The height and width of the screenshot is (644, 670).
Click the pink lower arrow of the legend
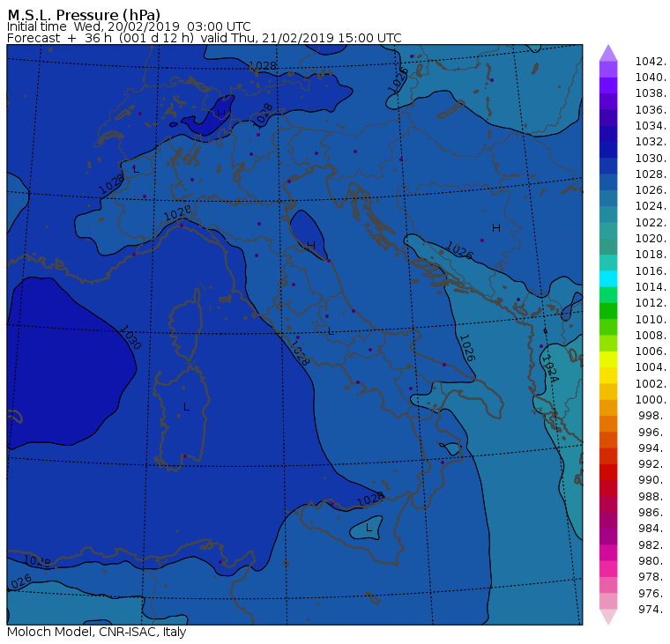point(608,617)
